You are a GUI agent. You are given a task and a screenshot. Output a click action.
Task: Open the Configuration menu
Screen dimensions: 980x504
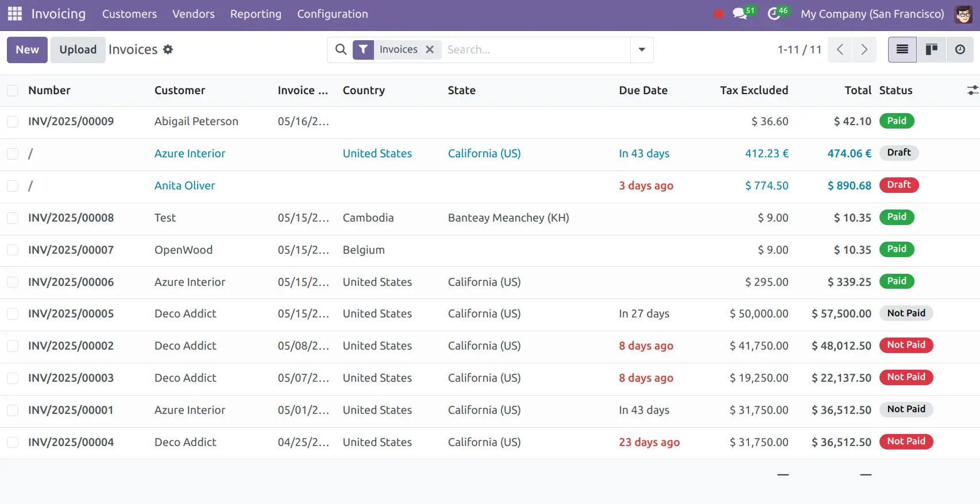(333, 14)
